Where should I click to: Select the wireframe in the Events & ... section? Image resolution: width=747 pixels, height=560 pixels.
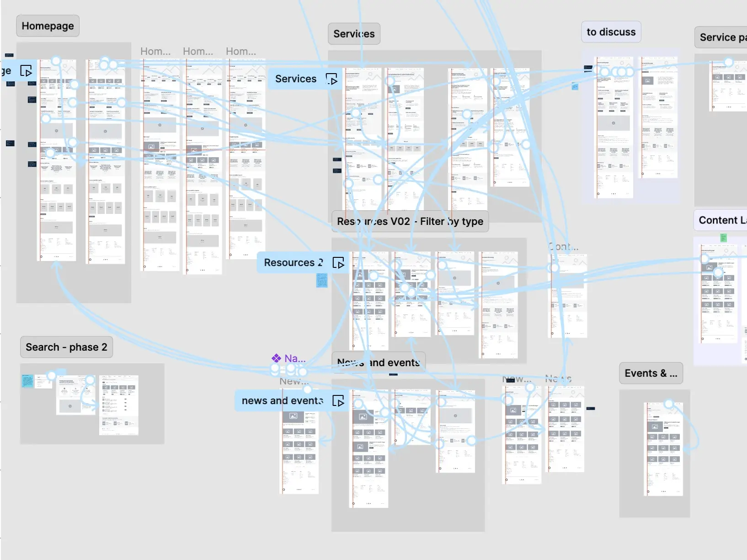point(664,449)
